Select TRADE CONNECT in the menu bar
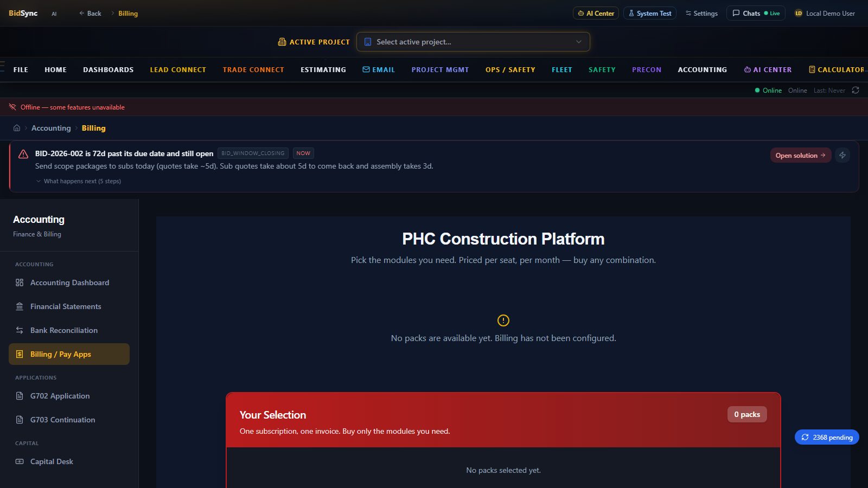The height and width of the screenshot is (488, 868). [x=253, y=69]
